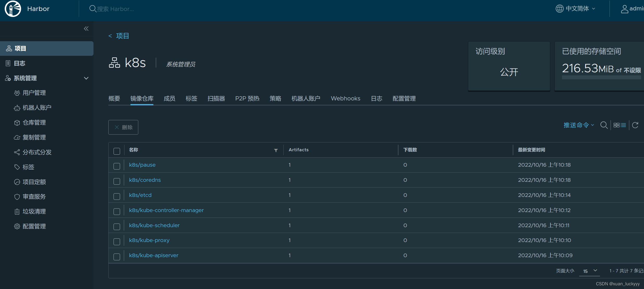Open the k8s/kube-proxy repository link
The height and width of the screenshot is (289, 644).
[149, 240]
